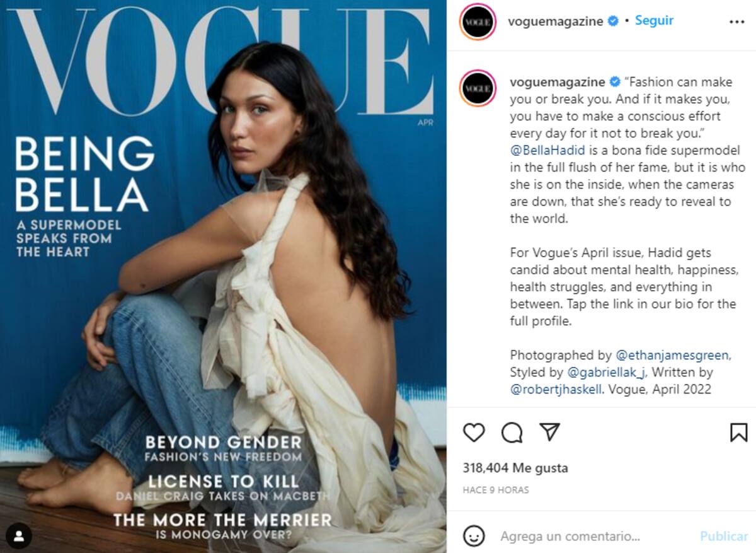Click verified badge in post header
This screenshot has width=756, height=553.
coord(612,21)
